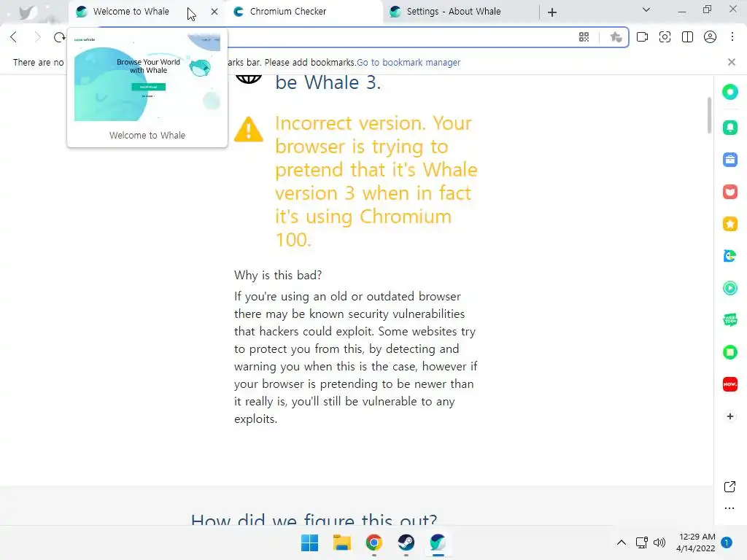Open the blue translate sidebar icon

(x=729, y=256)
